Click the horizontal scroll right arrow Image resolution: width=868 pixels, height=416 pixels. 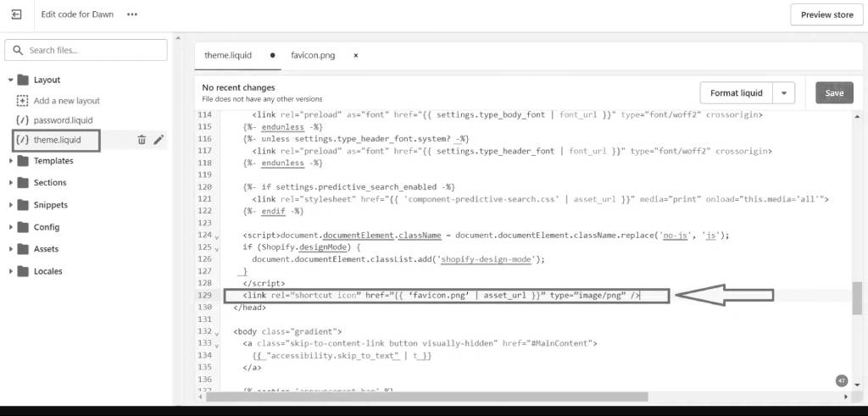click(845, 397)
